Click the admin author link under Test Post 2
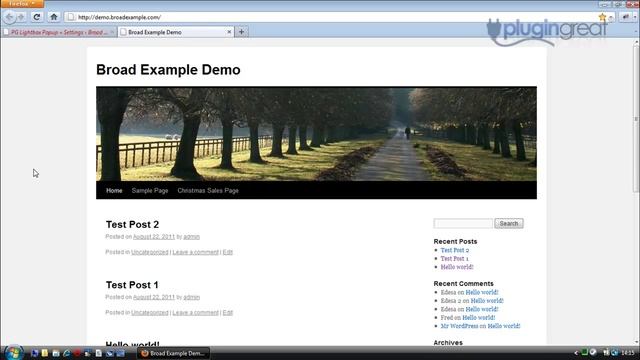Screen dimensions: 640x360 (x=191, y=237)
